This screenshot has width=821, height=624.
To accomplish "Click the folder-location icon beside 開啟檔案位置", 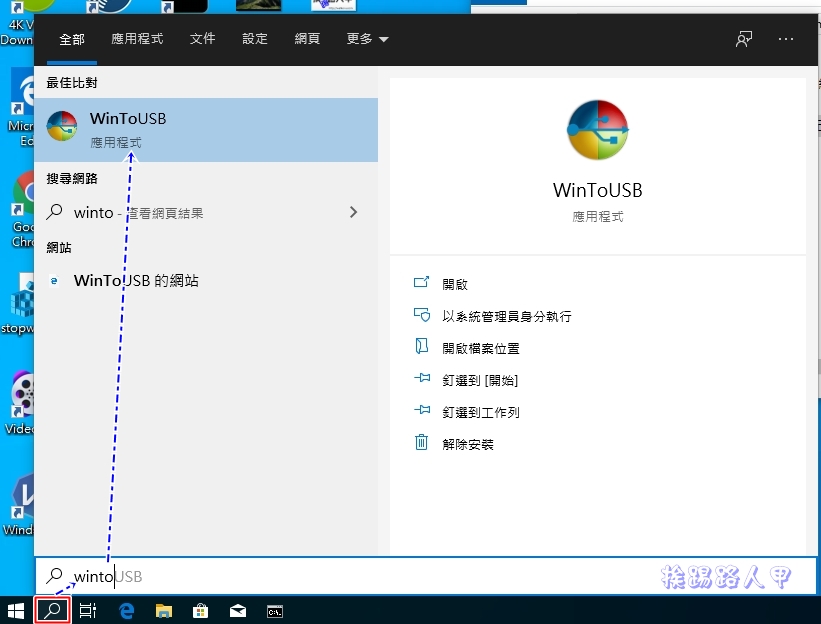I will click(x=421, y=346).
